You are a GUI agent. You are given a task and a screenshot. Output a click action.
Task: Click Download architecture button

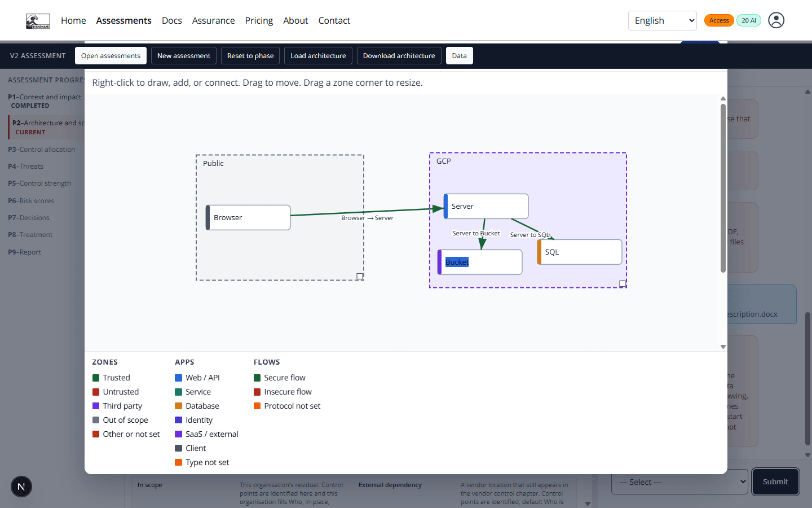399,56
